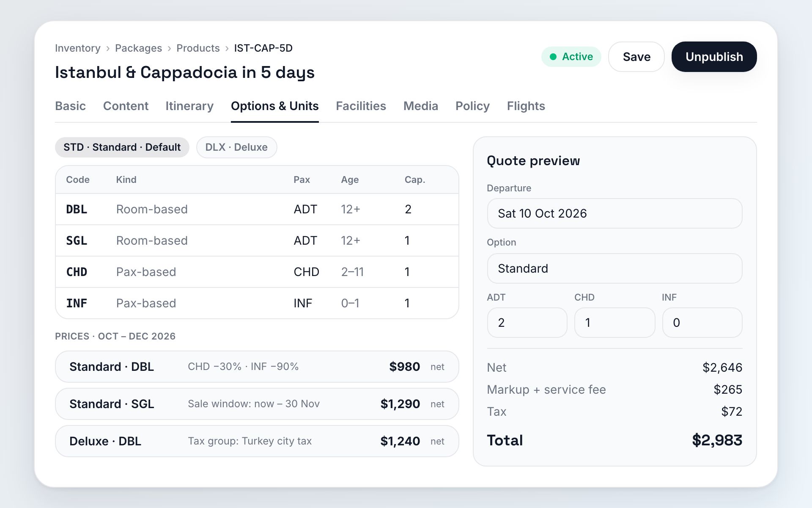Click the INF passenger count field
Image resolution: width=812 pixels, height=508 pixels.
[x=702, y=323]
